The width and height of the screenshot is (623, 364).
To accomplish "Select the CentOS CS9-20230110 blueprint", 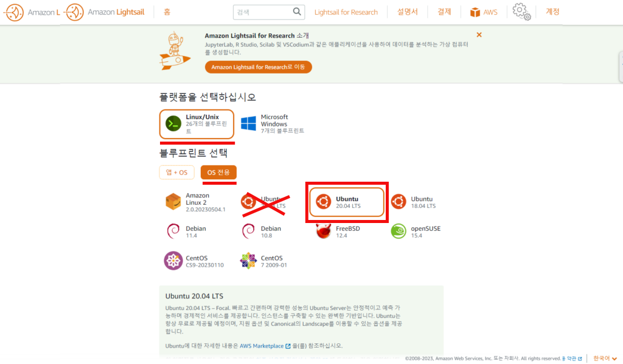I will 194,261.
